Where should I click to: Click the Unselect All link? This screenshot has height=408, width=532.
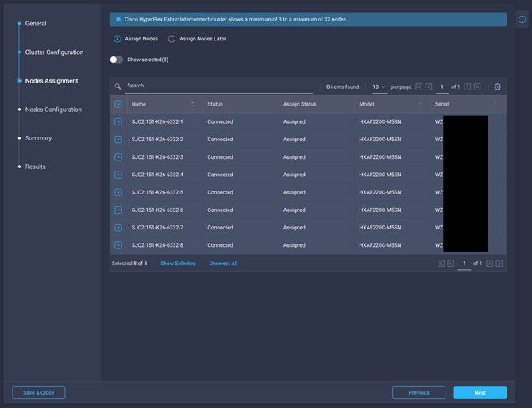223,264
